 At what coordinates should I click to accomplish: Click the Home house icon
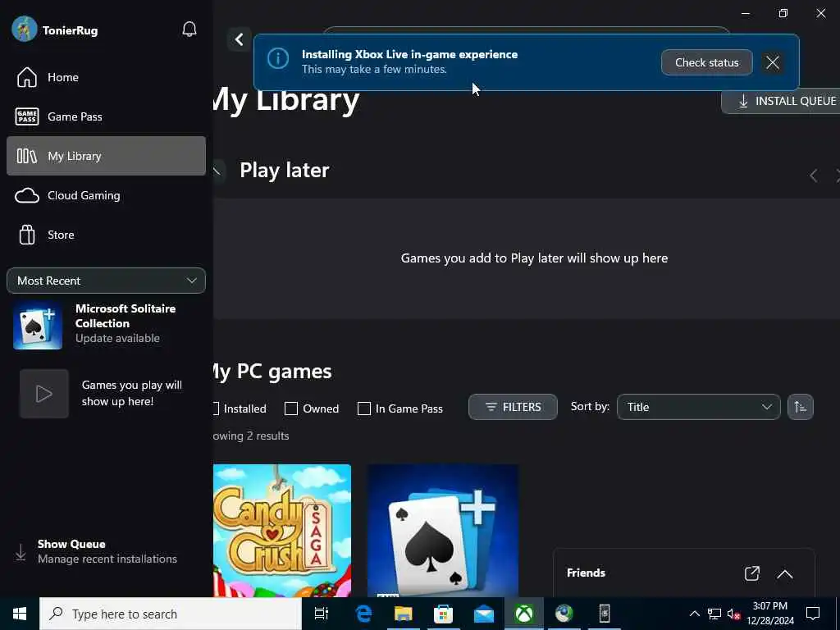click(x=27, y=77)
